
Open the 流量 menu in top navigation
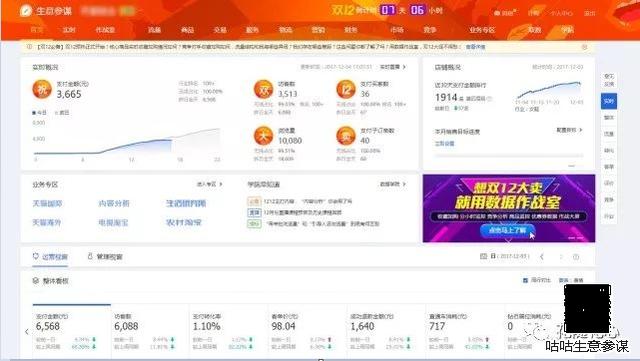pyautogui.click(x=154, y=30)
